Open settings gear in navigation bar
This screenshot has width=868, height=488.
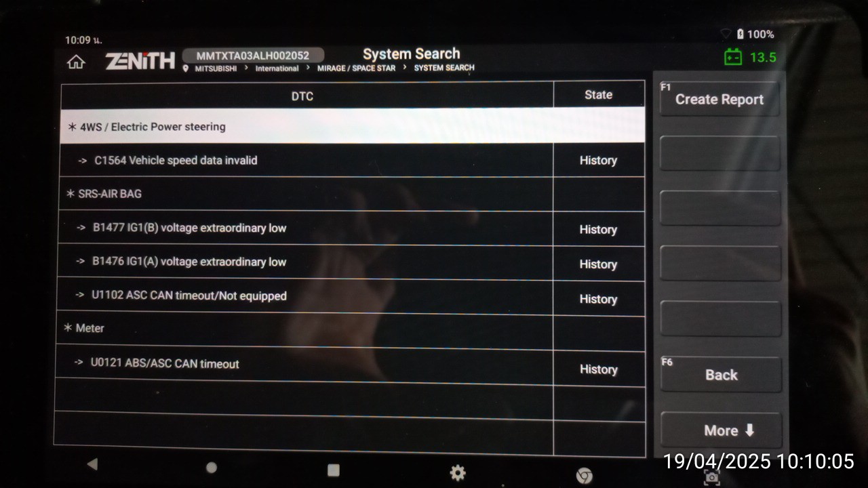point(458,472)
